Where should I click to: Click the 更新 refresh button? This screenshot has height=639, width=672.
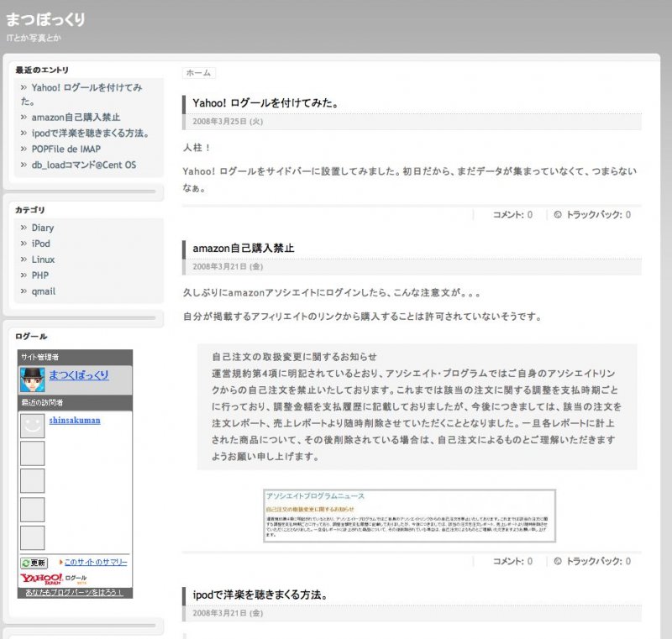pyautogui.click(x=34, y=563)
